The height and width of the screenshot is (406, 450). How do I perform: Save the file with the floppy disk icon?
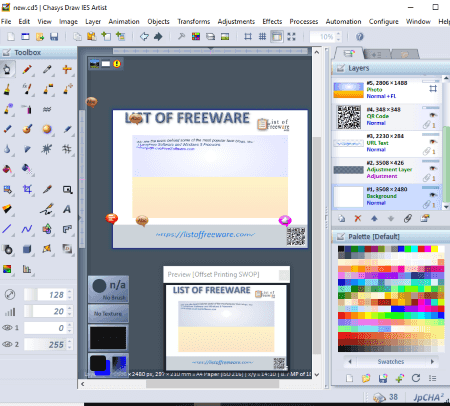click(54, 37)
